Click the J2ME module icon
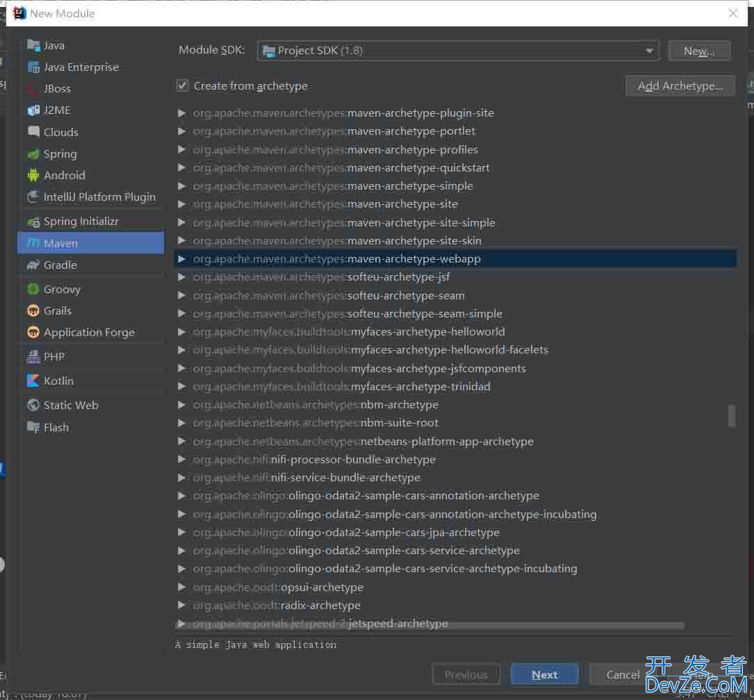Viewport: 754px width, 700px height. [x=33, y=110]
